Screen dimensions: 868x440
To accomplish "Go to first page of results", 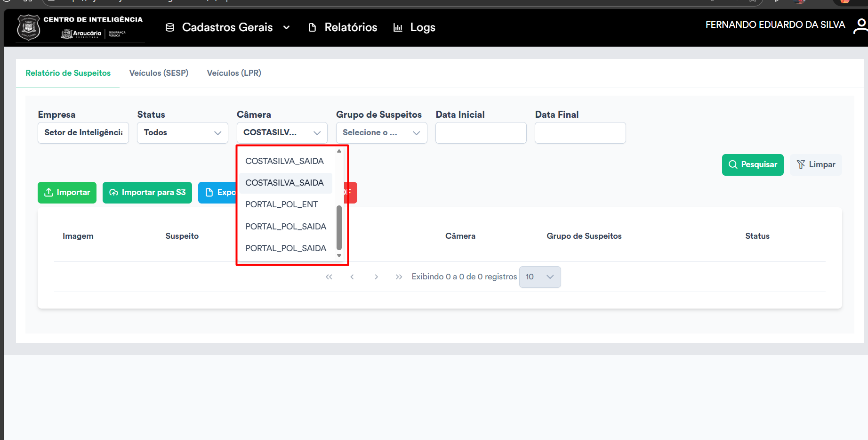I will (329, 277).
